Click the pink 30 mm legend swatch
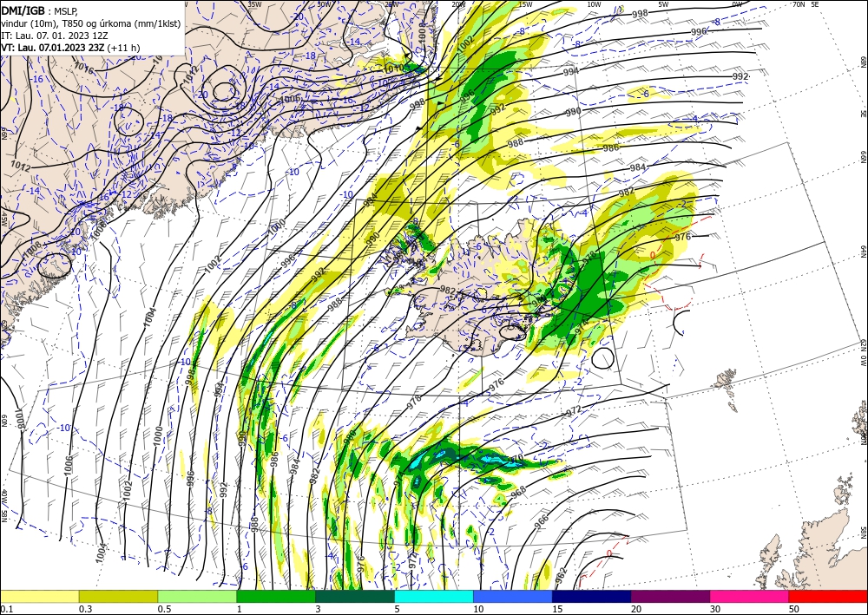Image resolution: width=868 pixels, height=615 pixels. [x=750, y=596]
